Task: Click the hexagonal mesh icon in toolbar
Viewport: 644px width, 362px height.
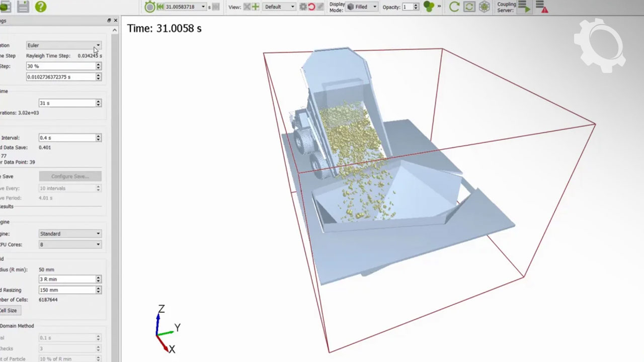Action: coord(484,7)
